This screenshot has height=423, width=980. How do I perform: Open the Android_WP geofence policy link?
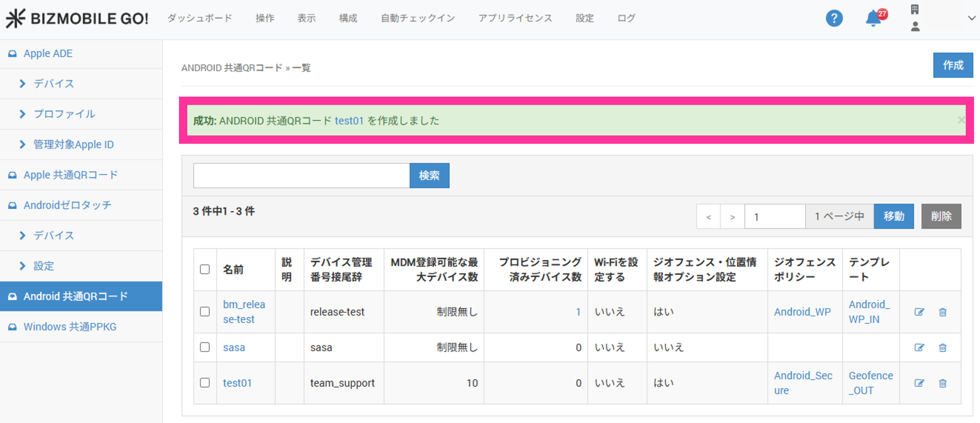tap(802, 312)
